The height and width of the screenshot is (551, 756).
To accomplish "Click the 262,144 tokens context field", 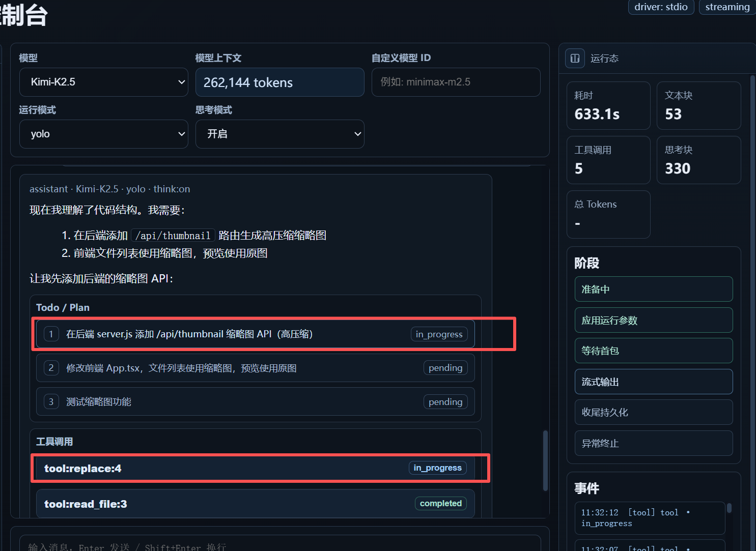I will point(279,82).
